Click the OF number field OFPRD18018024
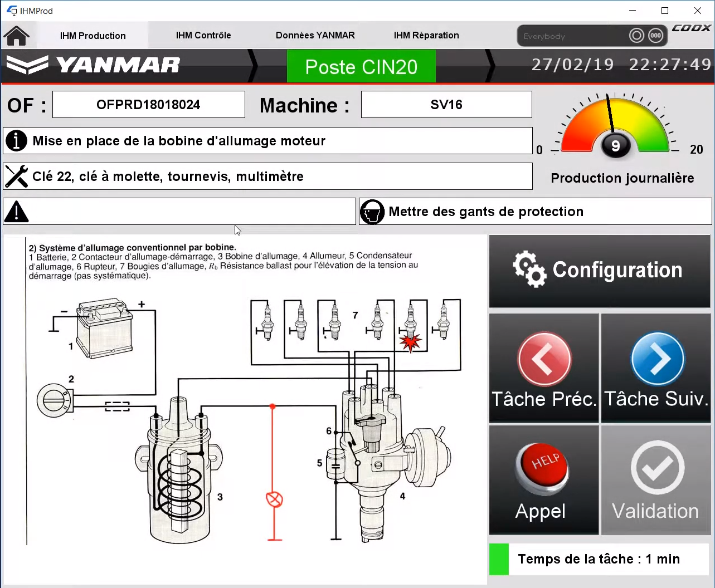 pos(149,105)
